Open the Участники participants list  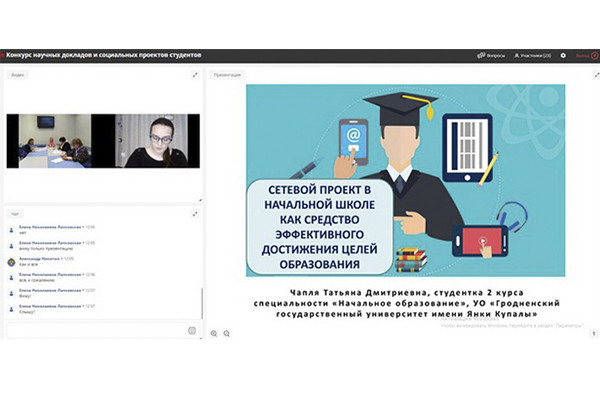(x=533, y=56)
